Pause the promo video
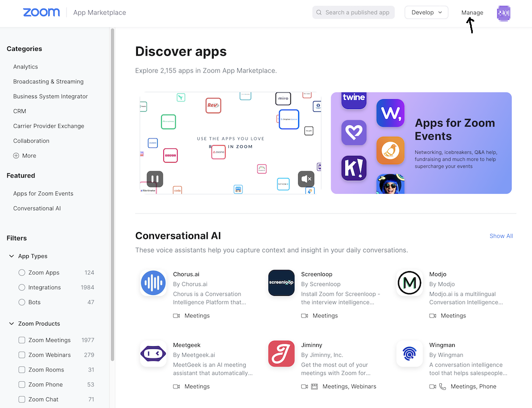 click(155, 179)
